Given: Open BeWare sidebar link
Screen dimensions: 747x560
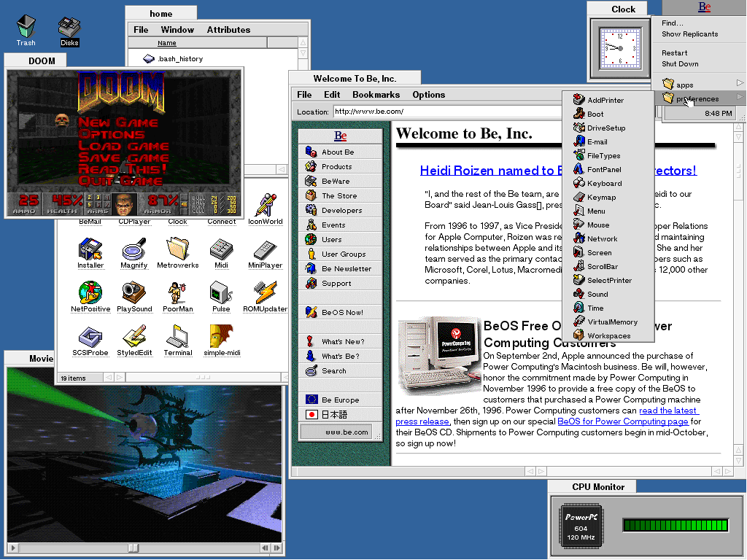Looking at the screenshot, I should pyautogui.click(x=341, y=181).
